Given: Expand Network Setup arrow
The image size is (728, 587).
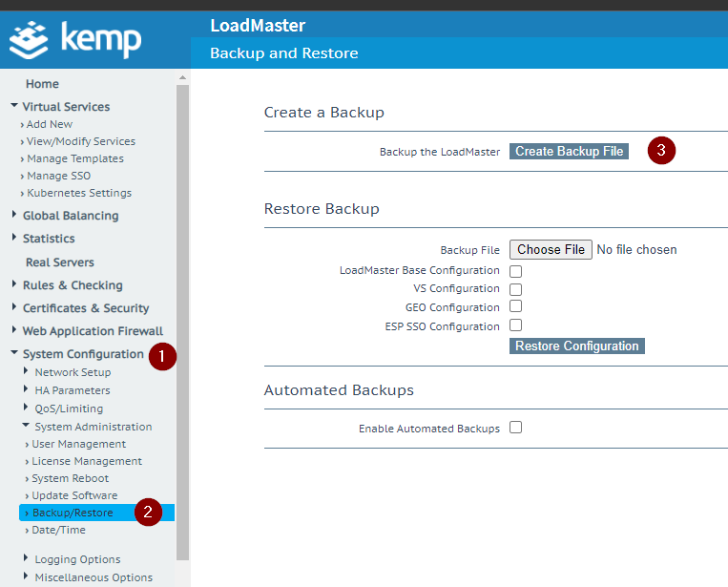Looking at the screenshot, I should tap(26, 370).
